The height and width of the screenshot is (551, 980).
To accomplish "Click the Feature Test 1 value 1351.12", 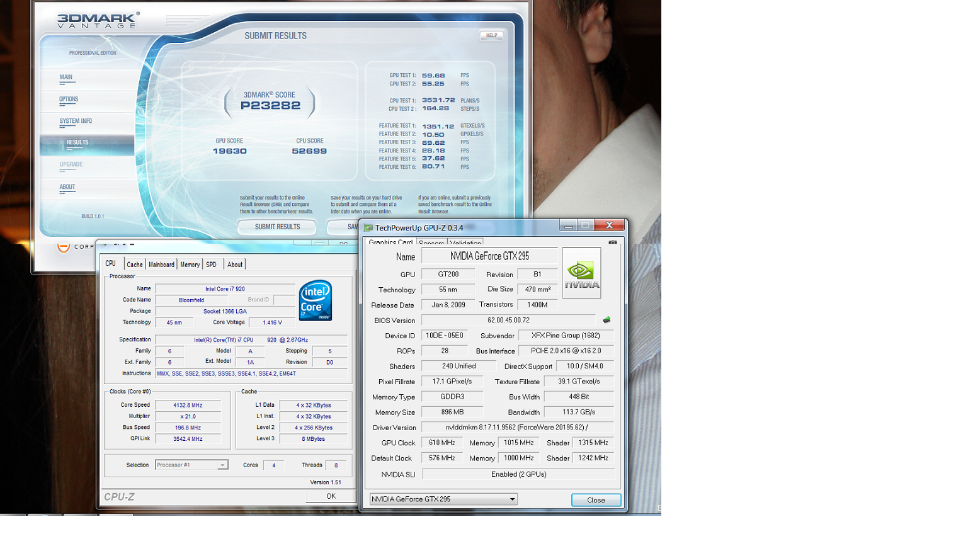I will [438, 126].
